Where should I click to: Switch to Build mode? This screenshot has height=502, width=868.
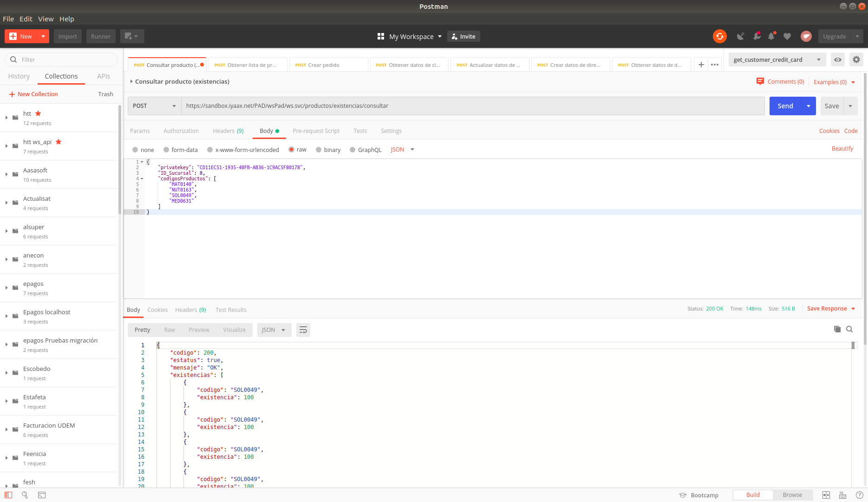coord(753,495)
